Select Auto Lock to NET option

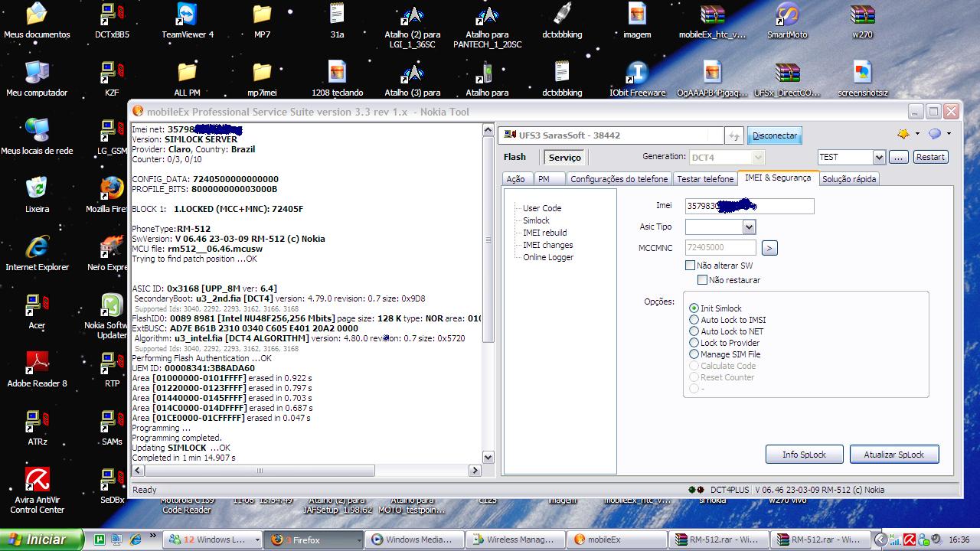(x=694, y=331)
